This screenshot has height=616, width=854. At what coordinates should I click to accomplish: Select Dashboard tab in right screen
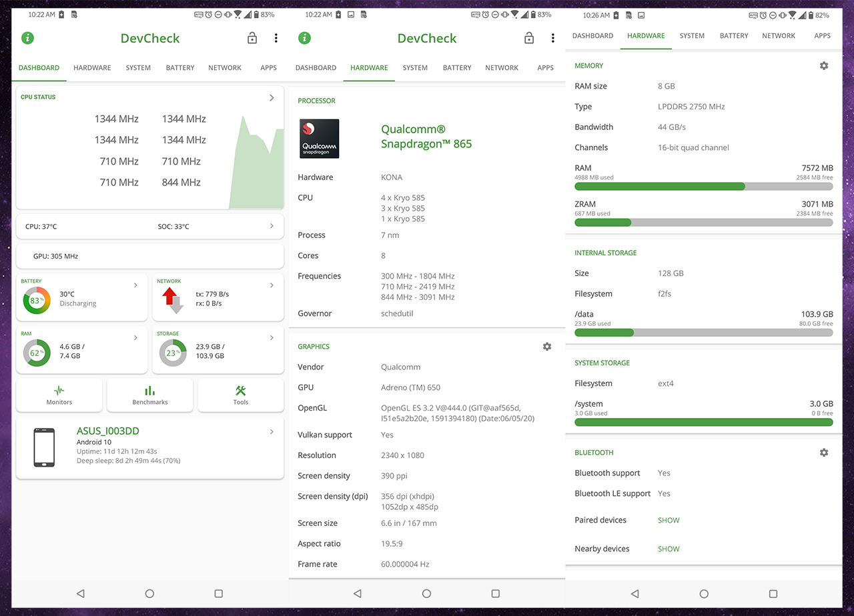[592, 35]
